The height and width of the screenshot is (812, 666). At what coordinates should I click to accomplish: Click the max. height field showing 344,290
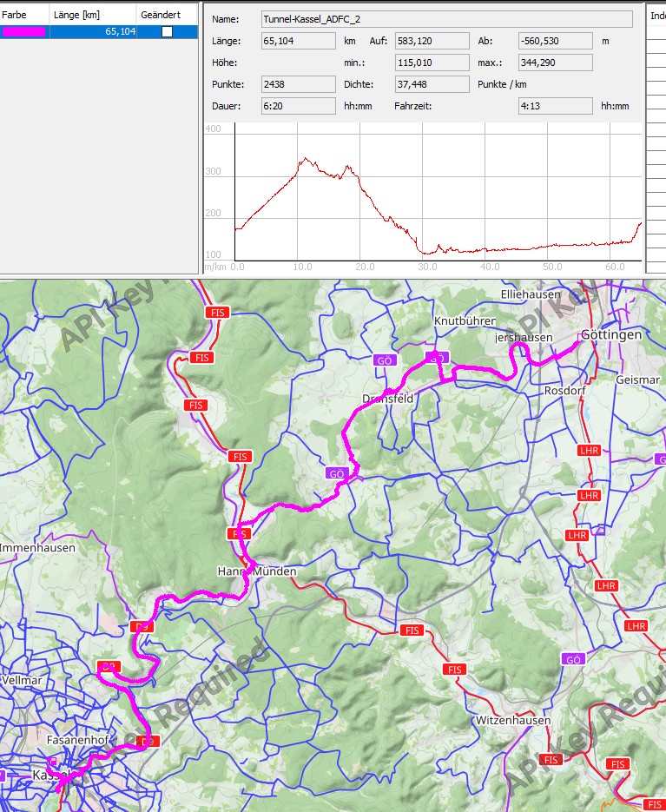555,63
